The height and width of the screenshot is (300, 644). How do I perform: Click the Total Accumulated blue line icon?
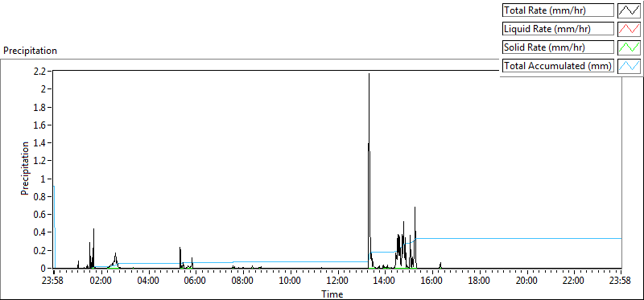click(629, 66)
